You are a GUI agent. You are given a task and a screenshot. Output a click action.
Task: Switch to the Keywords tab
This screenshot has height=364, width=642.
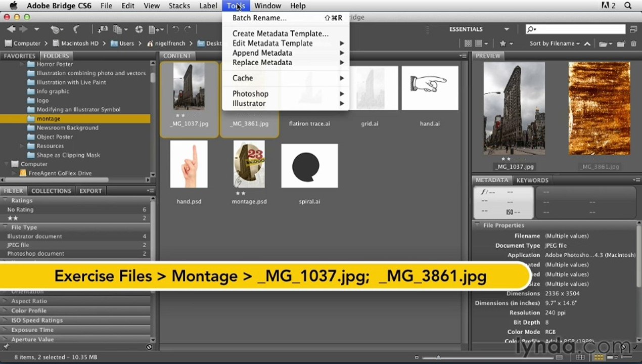tap(532, 180)
